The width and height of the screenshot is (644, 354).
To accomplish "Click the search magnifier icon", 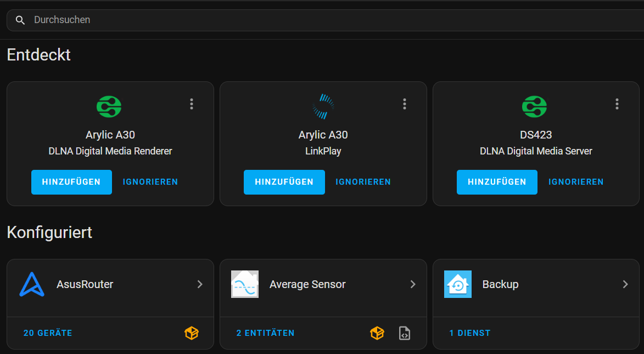I will (x=20, y=20).
